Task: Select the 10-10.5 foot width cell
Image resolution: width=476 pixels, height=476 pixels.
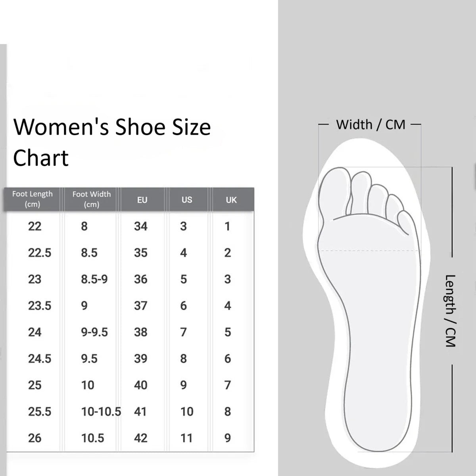Action: 101,412
